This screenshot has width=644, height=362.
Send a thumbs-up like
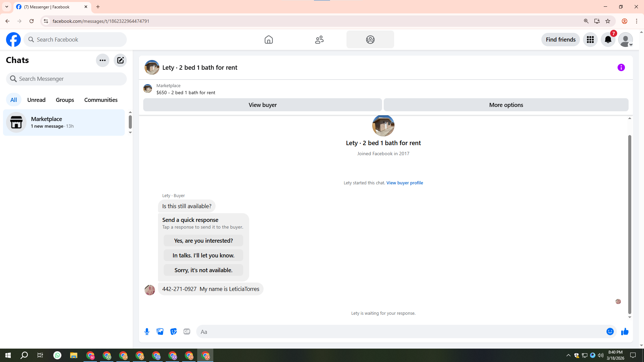[x=625, y=331]
